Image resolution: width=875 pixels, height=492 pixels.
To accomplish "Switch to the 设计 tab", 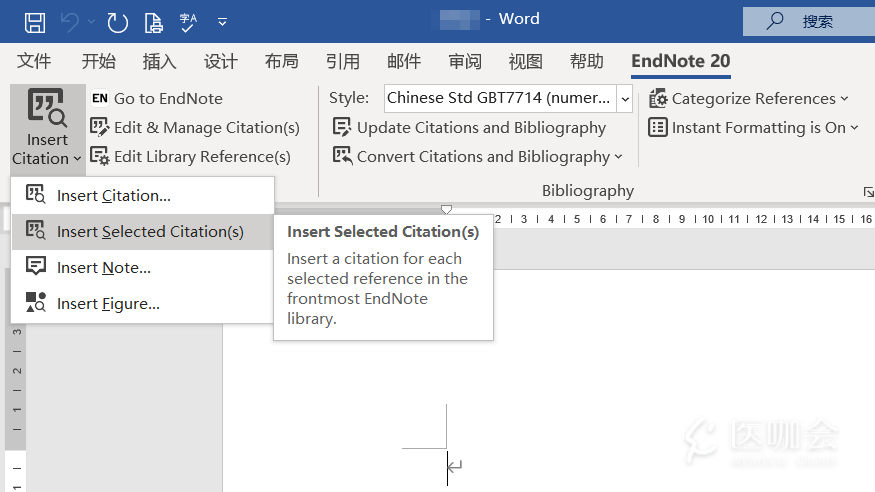I will [220, 61].
